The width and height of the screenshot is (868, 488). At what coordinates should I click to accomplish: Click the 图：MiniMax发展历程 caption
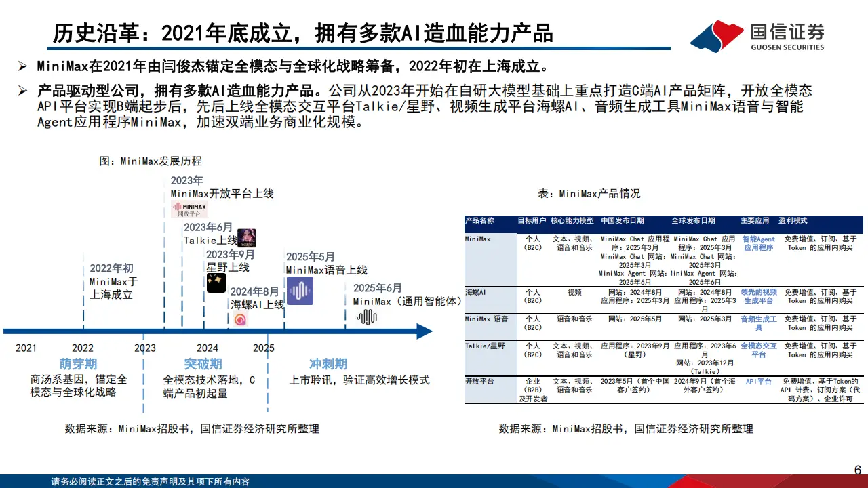click(151, 161)
